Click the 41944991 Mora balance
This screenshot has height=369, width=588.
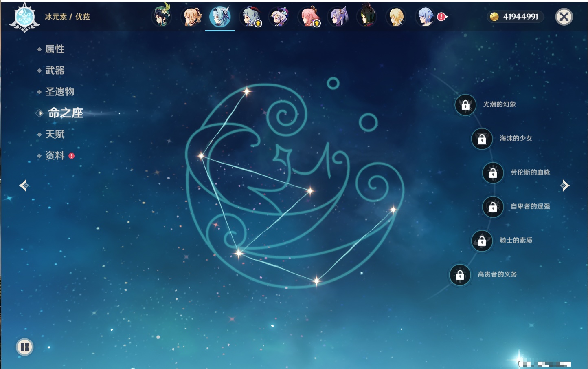[x=520, y=17]
